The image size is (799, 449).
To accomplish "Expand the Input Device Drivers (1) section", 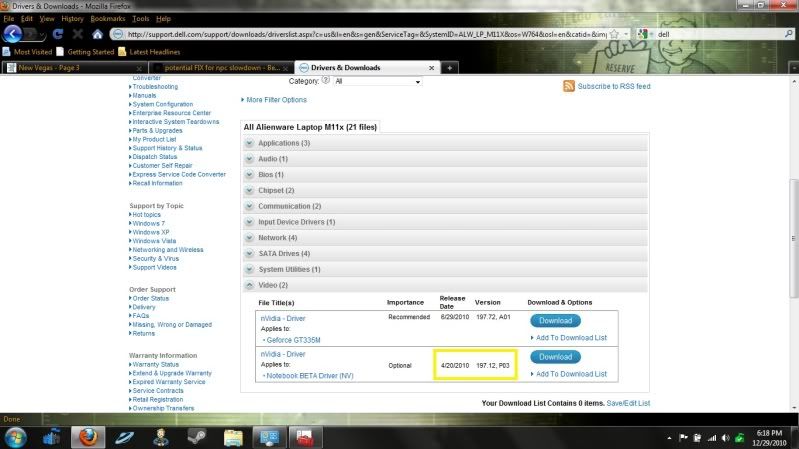I will click(445, 222).
